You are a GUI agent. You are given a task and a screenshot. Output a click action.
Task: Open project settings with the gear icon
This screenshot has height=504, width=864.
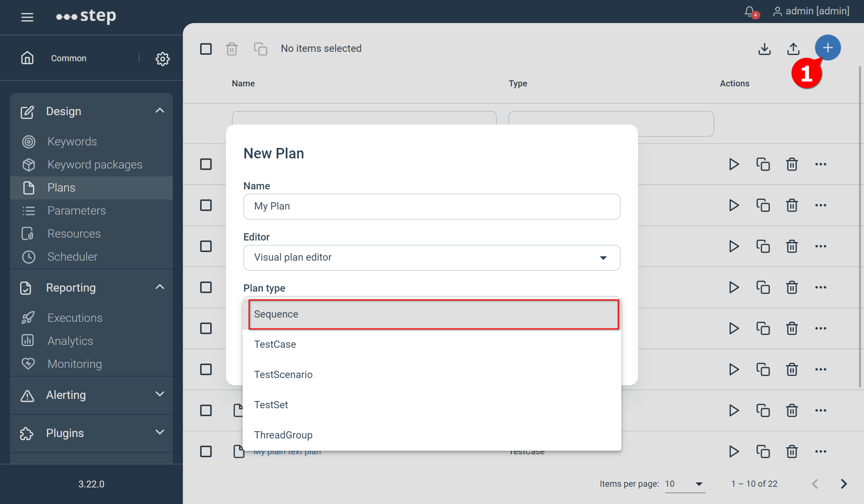(163, 58)
